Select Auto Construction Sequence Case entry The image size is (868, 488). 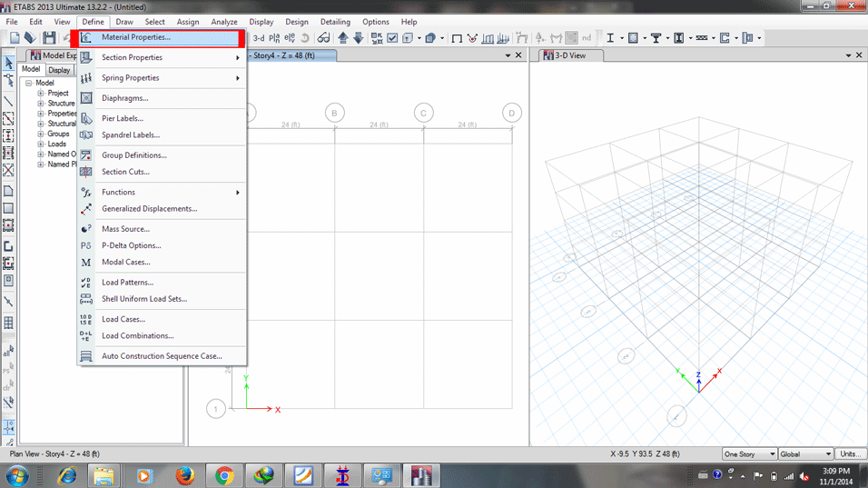161,356
